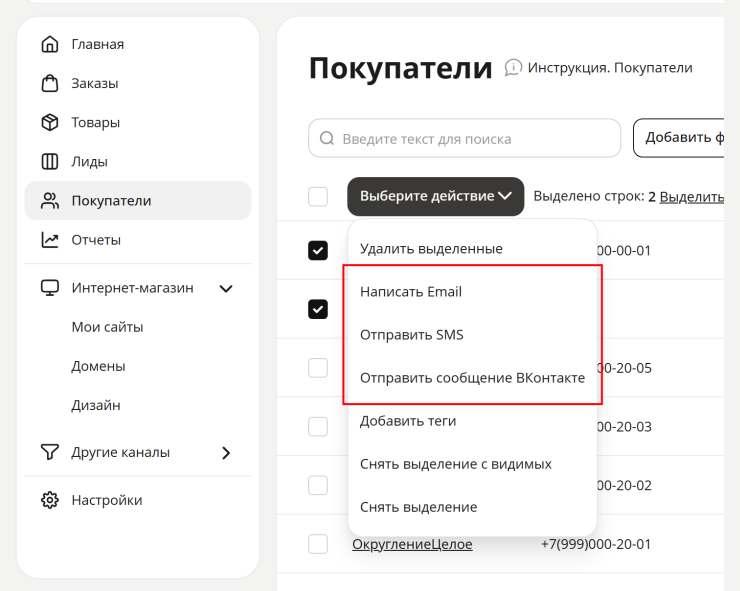Uncheck the second checked customer row checkbox
740x591 pixels.
tap(318, 309)
